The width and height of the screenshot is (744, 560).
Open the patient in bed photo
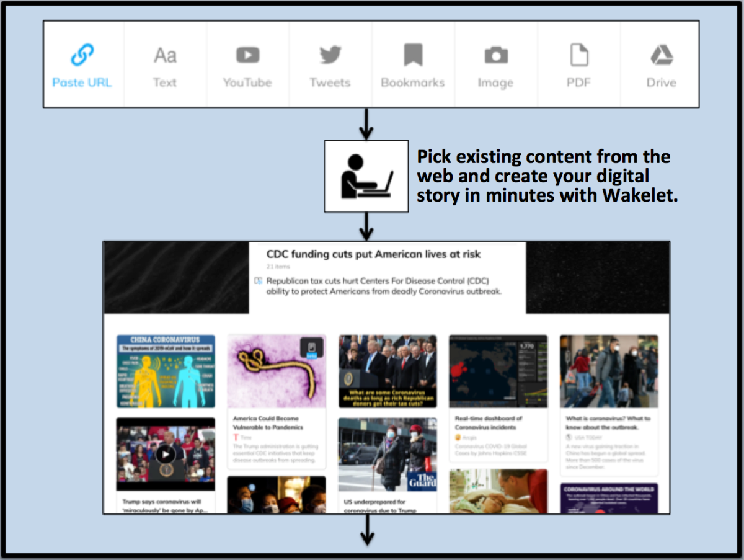498,491
